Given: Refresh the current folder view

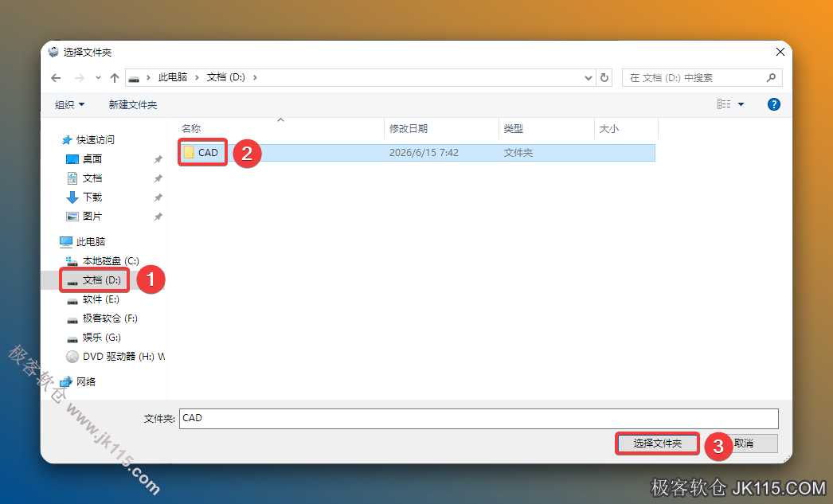Looking at the screenshot, I should (x=604, y=78).
